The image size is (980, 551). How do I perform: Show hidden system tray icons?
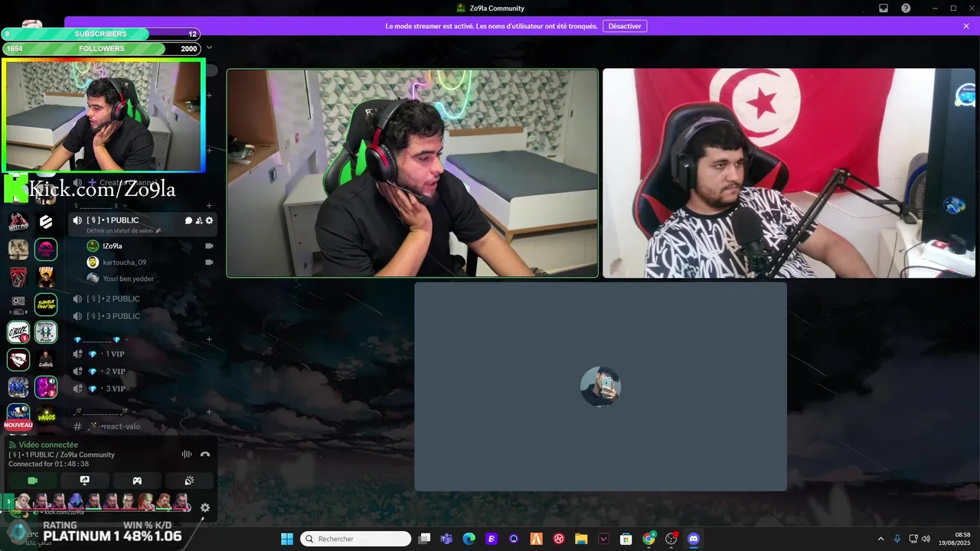[x=880, y=539]
